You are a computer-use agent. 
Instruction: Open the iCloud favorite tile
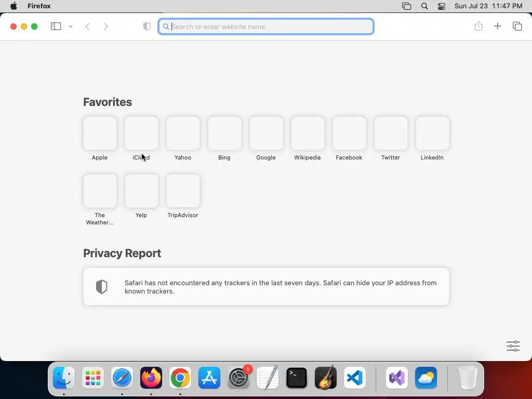click(x=141, y=134)
